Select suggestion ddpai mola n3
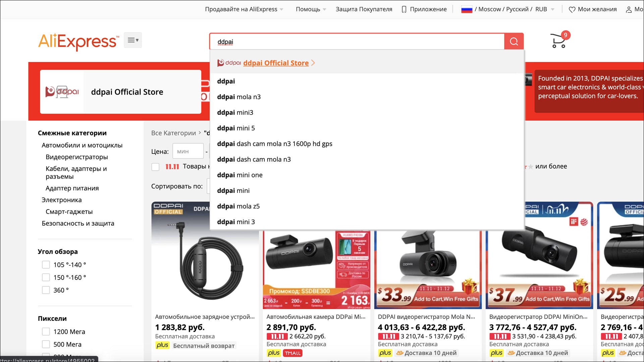Viewport: 644px width, 362px height. tap(367, 97)
